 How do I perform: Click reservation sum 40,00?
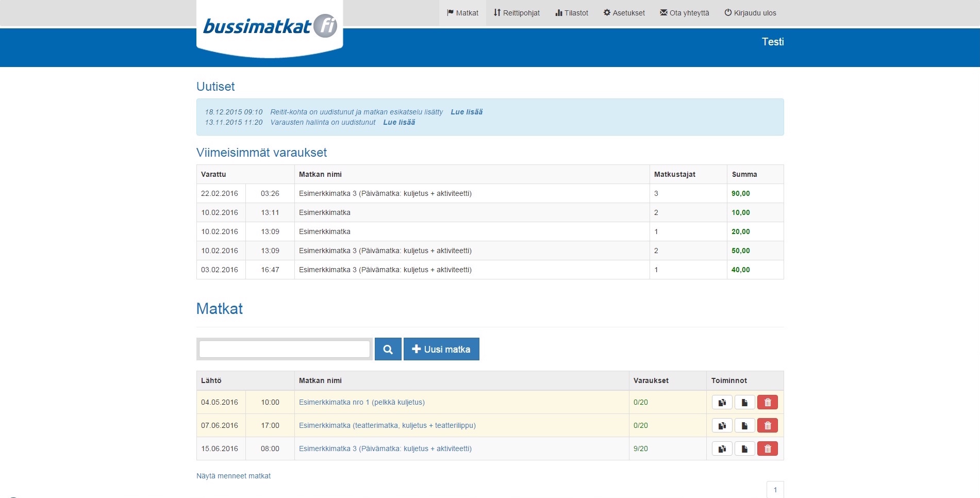[741, 270]
